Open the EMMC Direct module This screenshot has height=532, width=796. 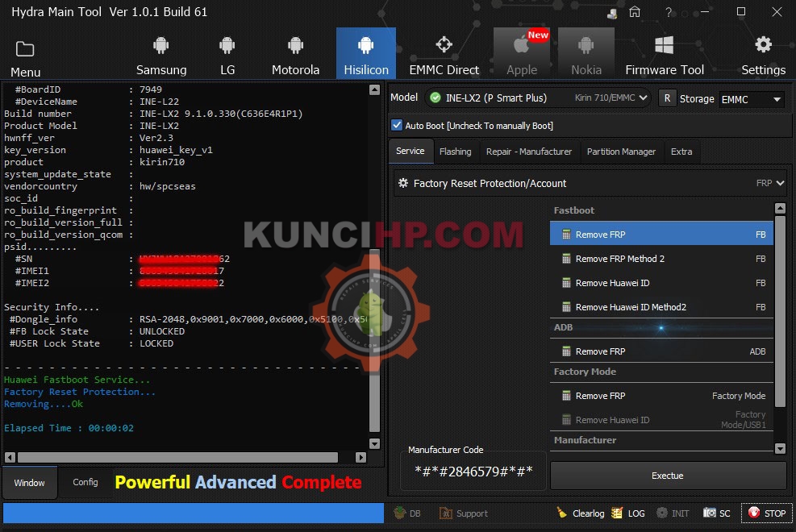[x=444, y=54]
